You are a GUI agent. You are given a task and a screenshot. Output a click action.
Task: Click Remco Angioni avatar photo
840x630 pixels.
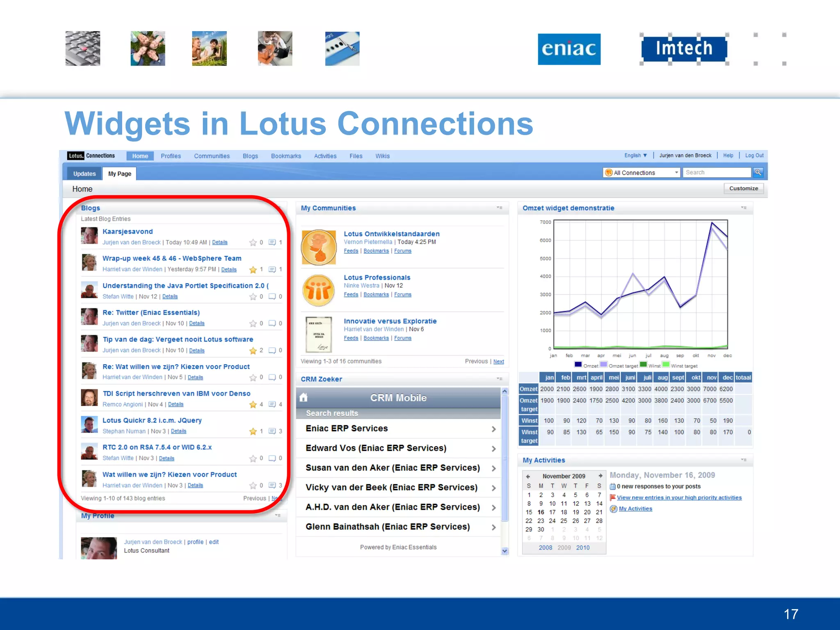coord(89,397)
